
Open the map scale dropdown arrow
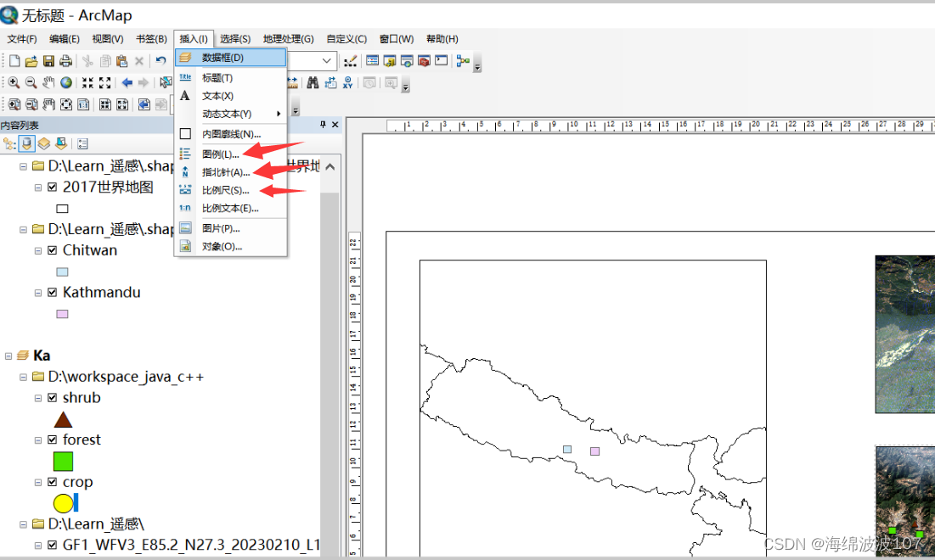click(327, 61)
